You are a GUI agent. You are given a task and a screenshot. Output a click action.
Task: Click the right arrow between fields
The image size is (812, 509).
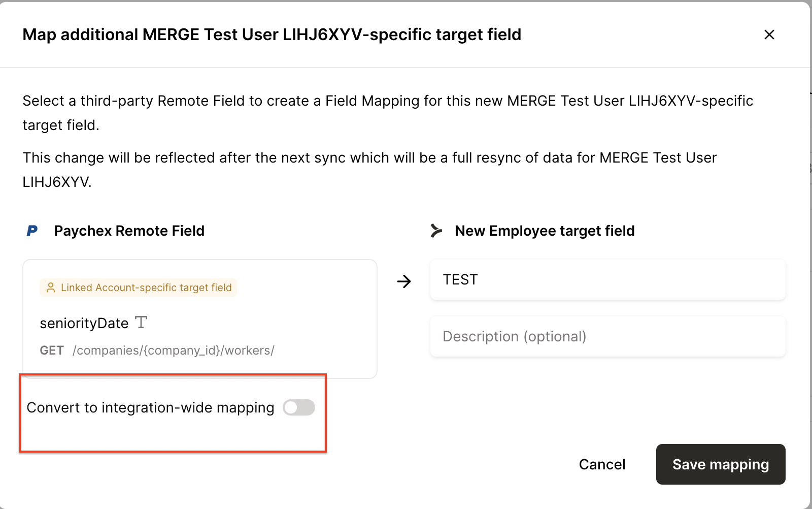[404, 281]
